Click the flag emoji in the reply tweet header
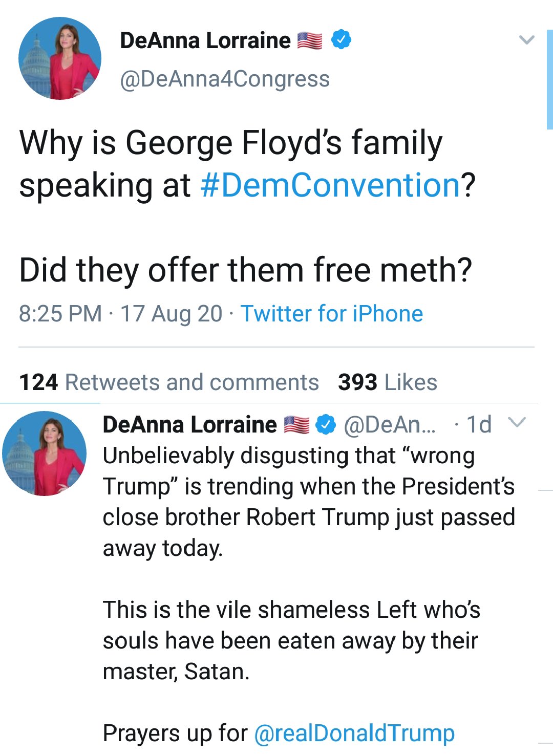 [x=297, y=424]
